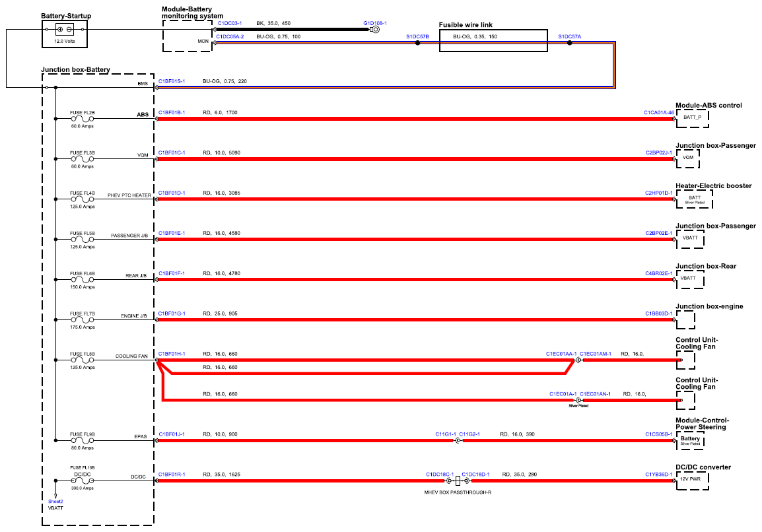Click the "Heater-Electric booster" title

[x=713, y=185]
